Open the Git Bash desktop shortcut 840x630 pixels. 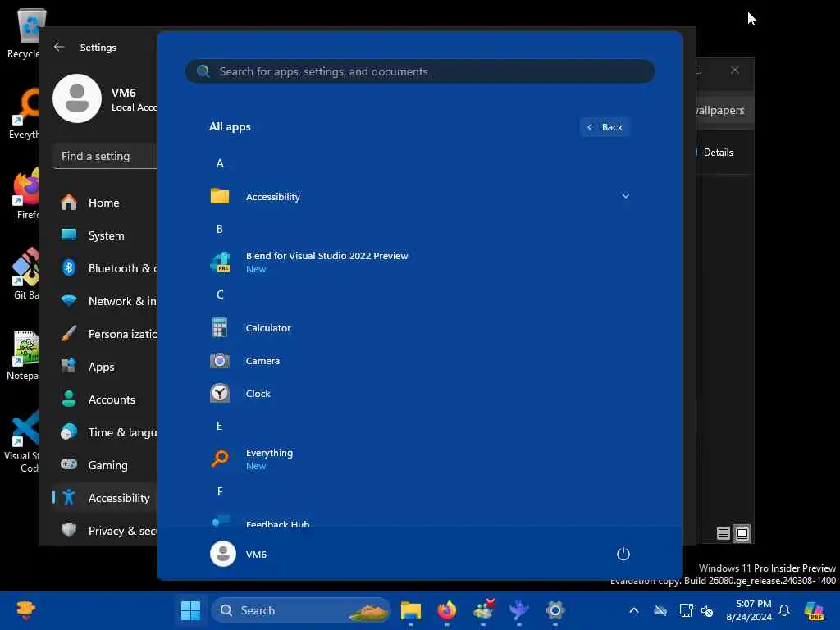click(25, 274)
